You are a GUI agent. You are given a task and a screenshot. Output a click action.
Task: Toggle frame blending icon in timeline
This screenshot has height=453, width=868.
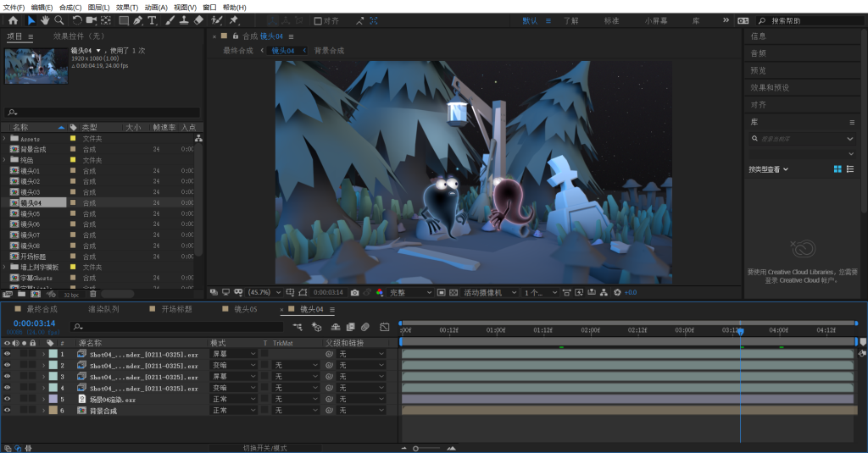click(x=350, y=327)
